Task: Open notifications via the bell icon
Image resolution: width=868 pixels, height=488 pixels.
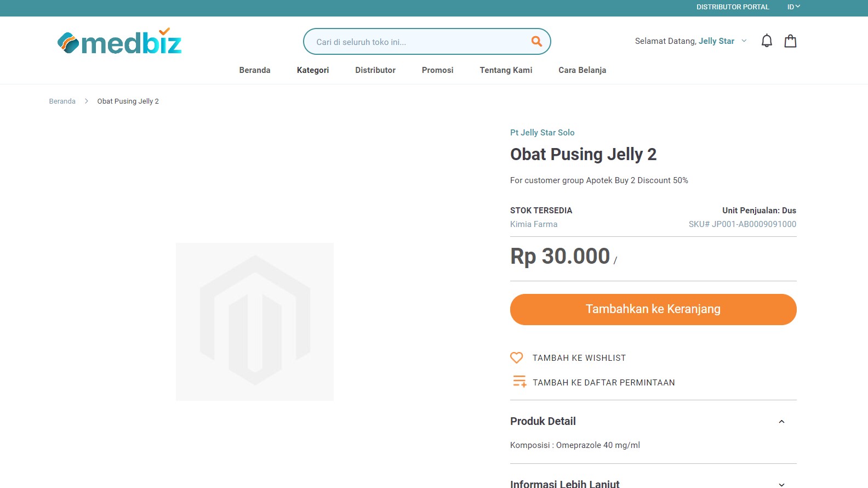Action: coord(766,40)
